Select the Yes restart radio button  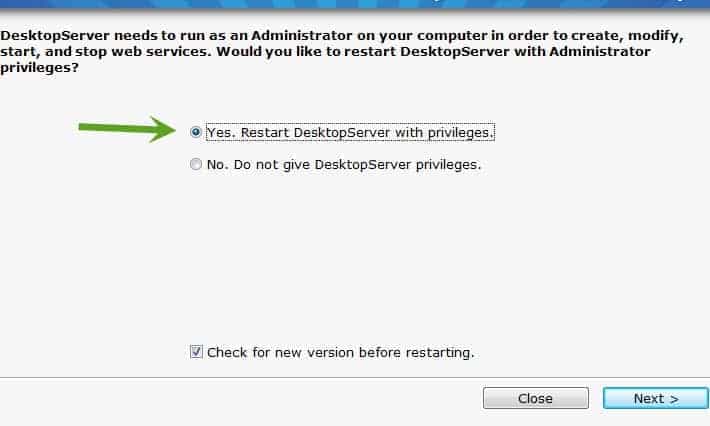(196, 132)
